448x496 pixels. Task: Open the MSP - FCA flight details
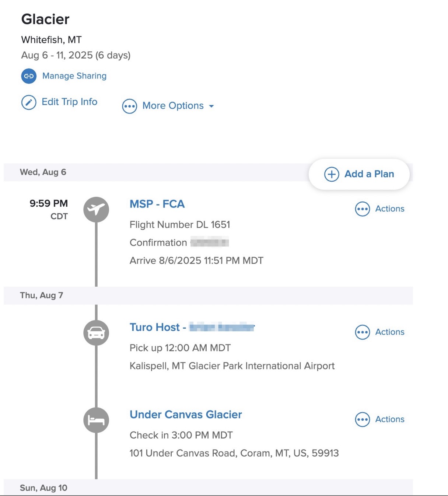pyautogui.click(x=157, y=204)
